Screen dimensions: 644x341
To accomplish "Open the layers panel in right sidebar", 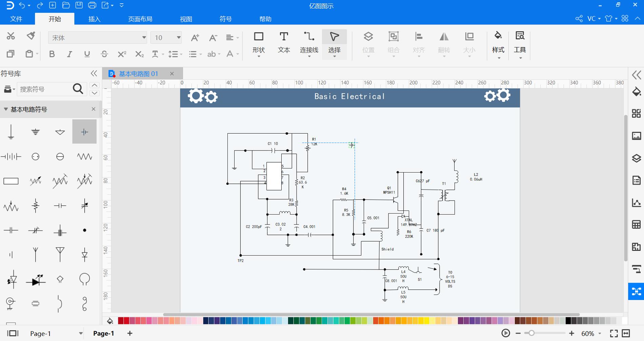I will coord(636,158).
